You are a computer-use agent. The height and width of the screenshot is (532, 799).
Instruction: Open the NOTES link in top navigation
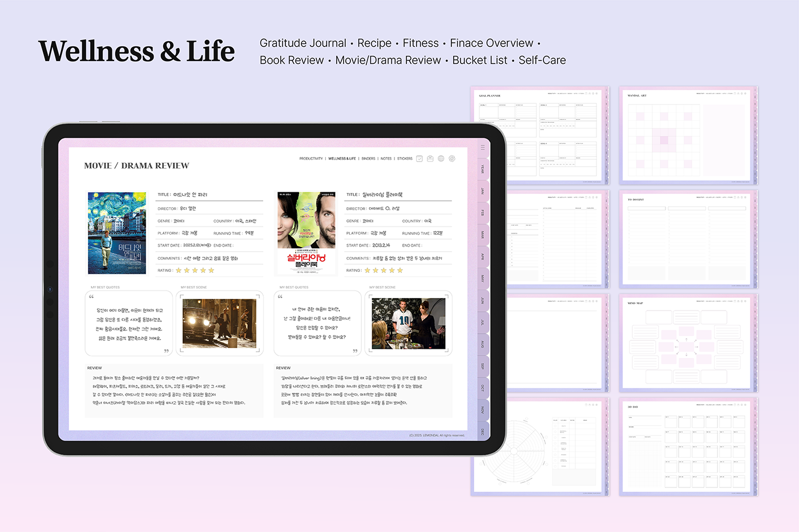386,159
